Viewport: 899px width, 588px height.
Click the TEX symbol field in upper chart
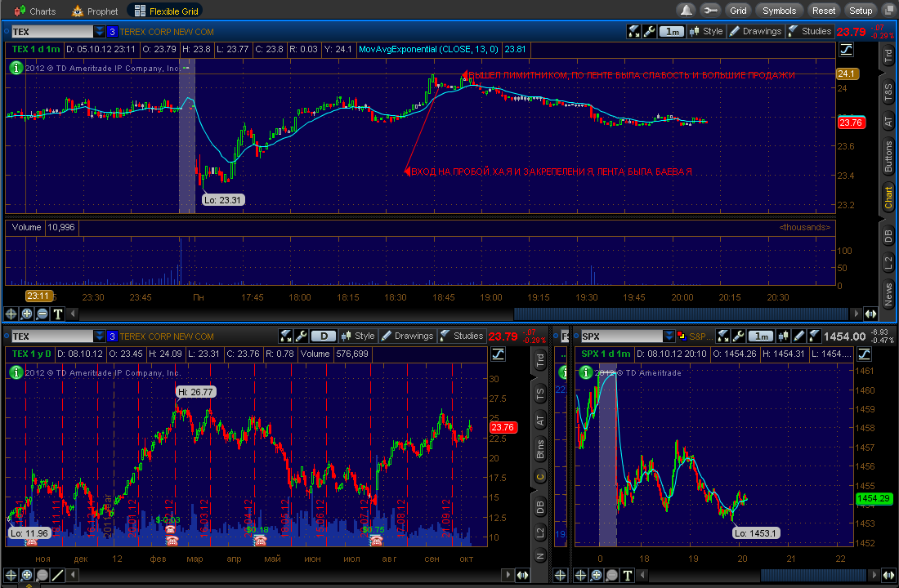click(52, 32)
